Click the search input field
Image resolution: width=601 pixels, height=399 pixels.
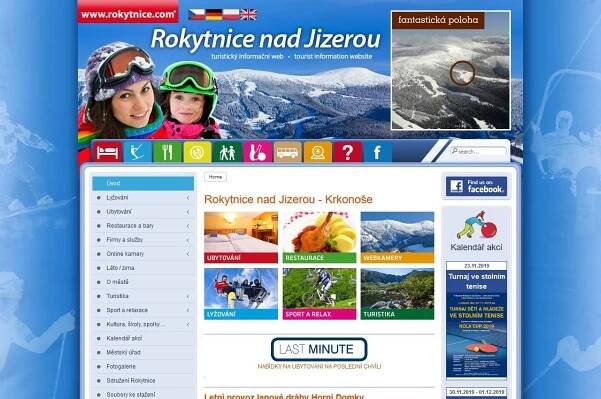(479, 152)
